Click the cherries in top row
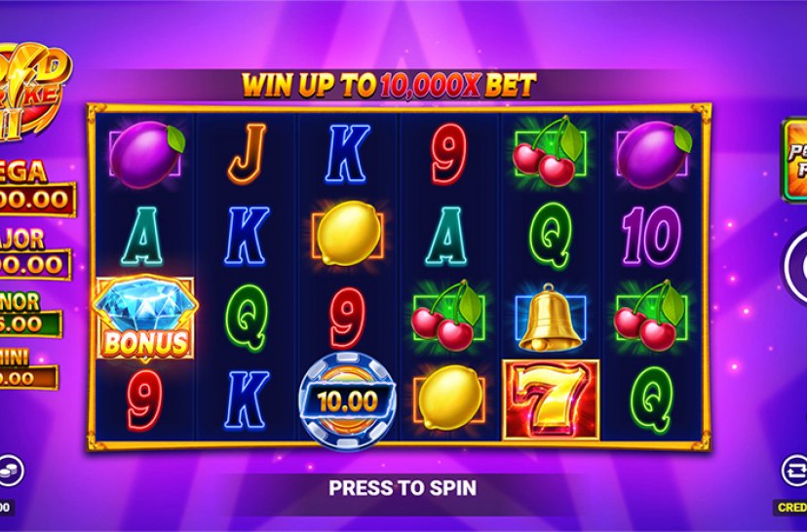Screen dimensions: 807x532 coord(549,151)
